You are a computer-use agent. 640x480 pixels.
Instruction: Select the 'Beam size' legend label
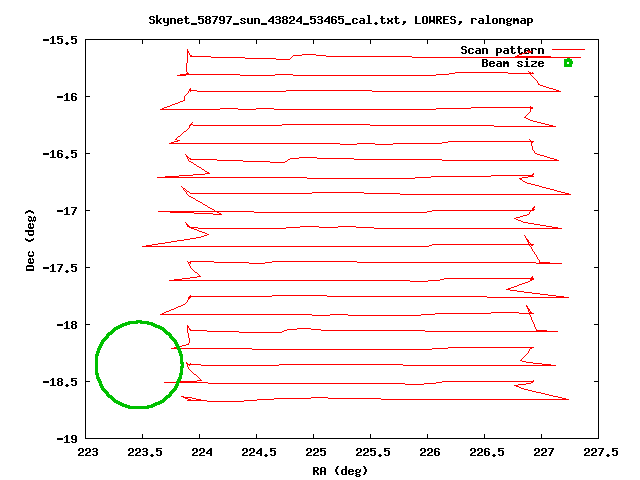click(512, 63)
